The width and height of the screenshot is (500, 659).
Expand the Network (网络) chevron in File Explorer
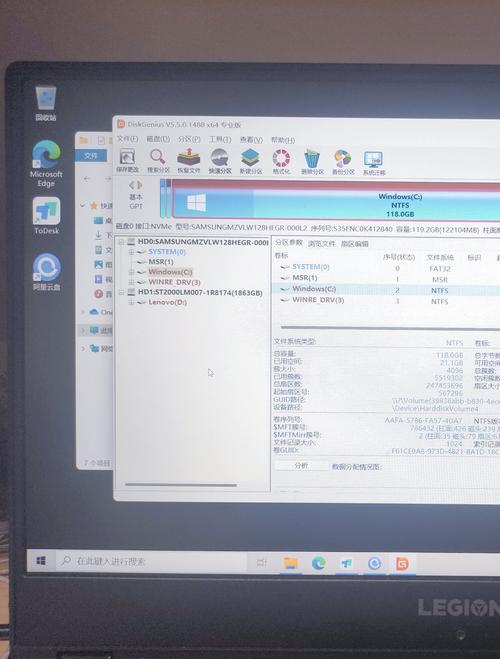point(83,348)
